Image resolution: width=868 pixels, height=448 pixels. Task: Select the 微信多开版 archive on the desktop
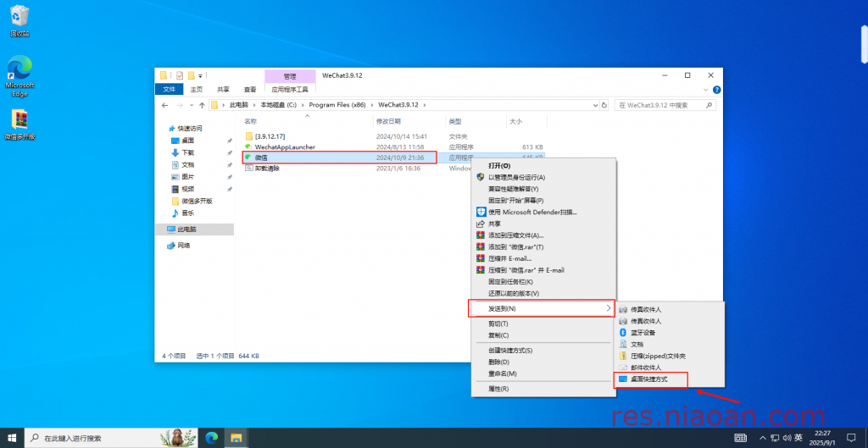tap(19, 124)
